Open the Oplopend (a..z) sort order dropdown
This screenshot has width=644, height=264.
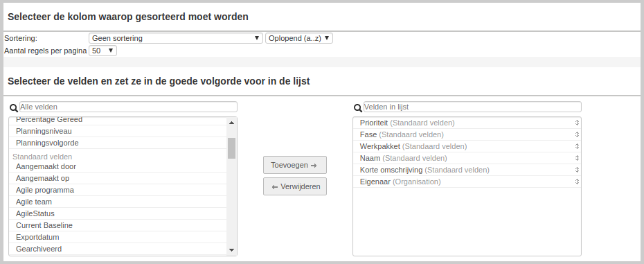[x=299, y=38]
